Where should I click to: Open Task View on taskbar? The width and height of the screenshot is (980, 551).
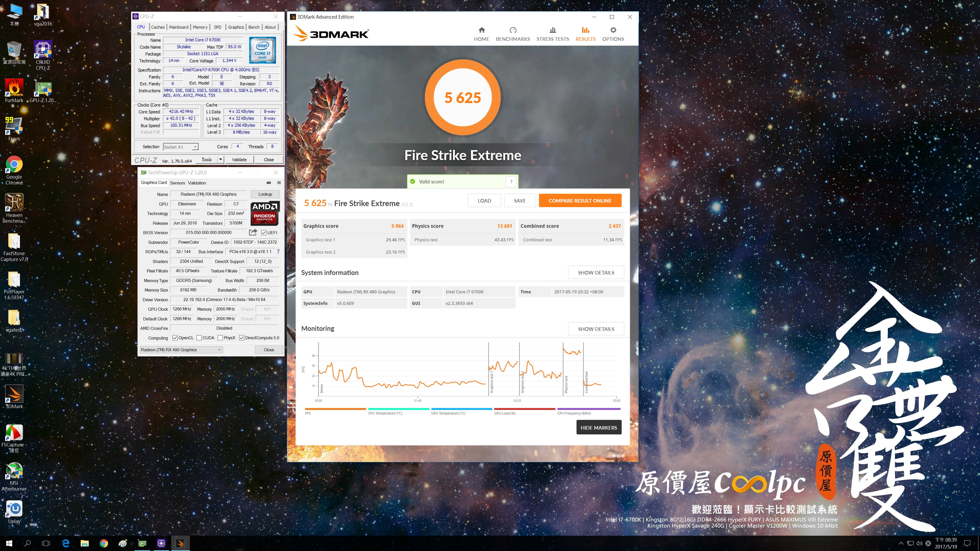click(x=46, y=543)
